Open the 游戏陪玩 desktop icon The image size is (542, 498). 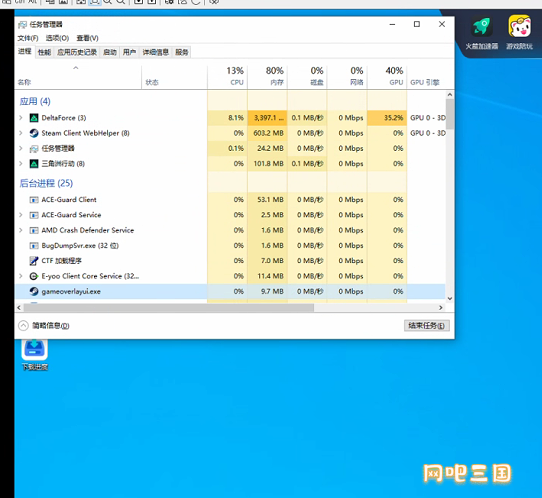click(x=520, y=26)
